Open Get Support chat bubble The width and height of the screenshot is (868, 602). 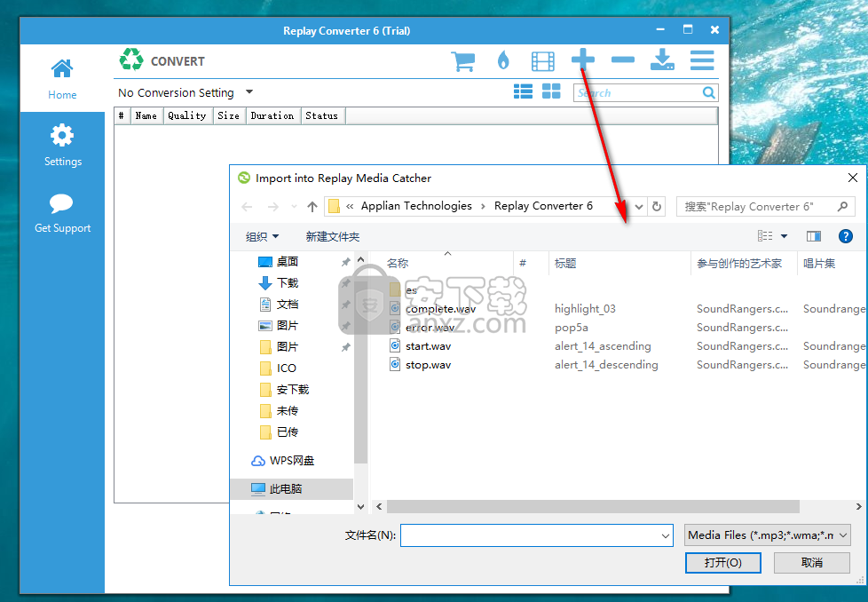[x=62, y=213]
